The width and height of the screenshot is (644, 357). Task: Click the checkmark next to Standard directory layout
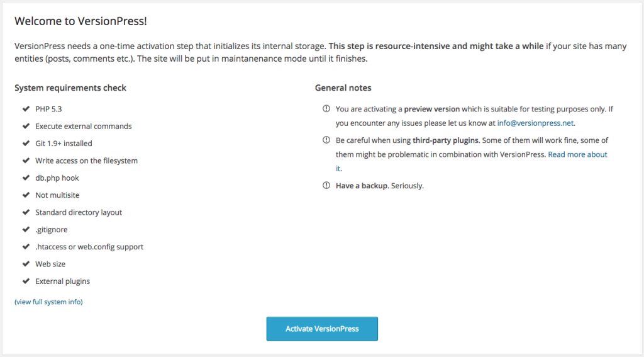(x=26, y=212)
